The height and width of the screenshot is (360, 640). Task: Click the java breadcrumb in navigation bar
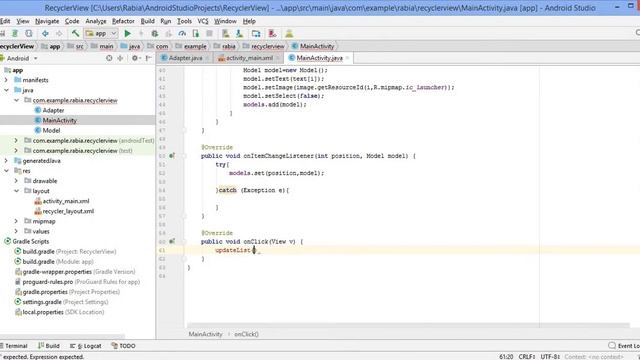click(131, 46)
